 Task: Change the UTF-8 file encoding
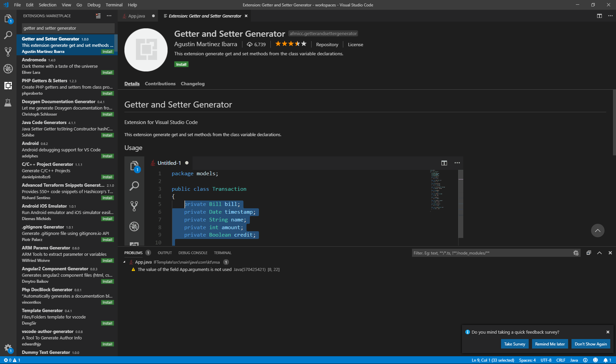point(546,360)
